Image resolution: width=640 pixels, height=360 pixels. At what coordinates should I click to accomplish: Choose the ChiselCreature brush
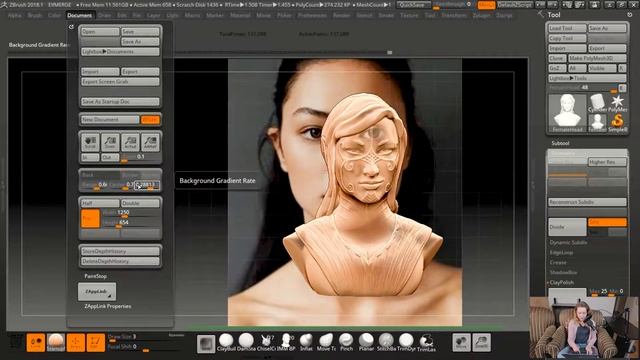(x=266, y=342)
